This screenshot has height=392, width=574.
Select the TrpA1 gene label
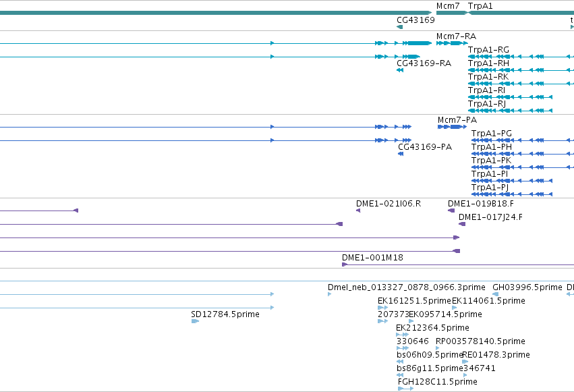[480, 6]
